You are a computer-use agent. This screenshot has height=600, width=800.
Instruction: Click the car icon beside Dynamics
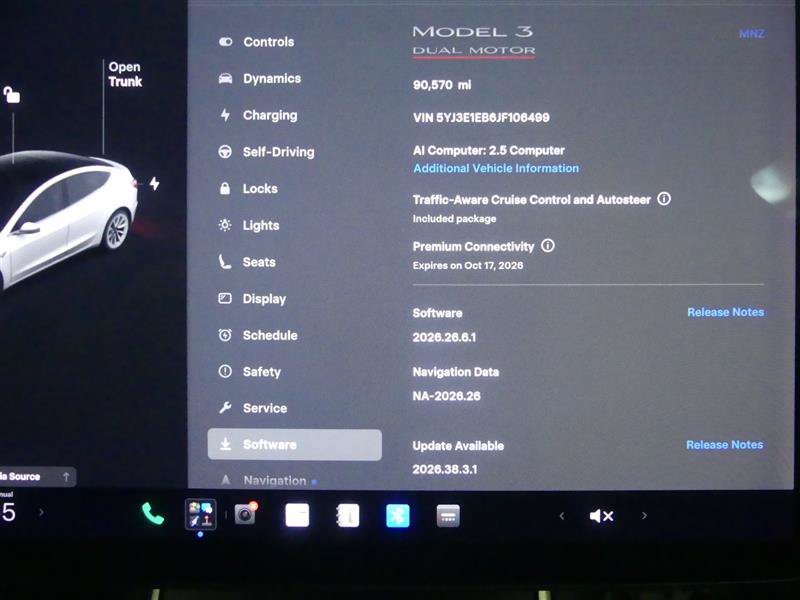[x=225, y=79]
